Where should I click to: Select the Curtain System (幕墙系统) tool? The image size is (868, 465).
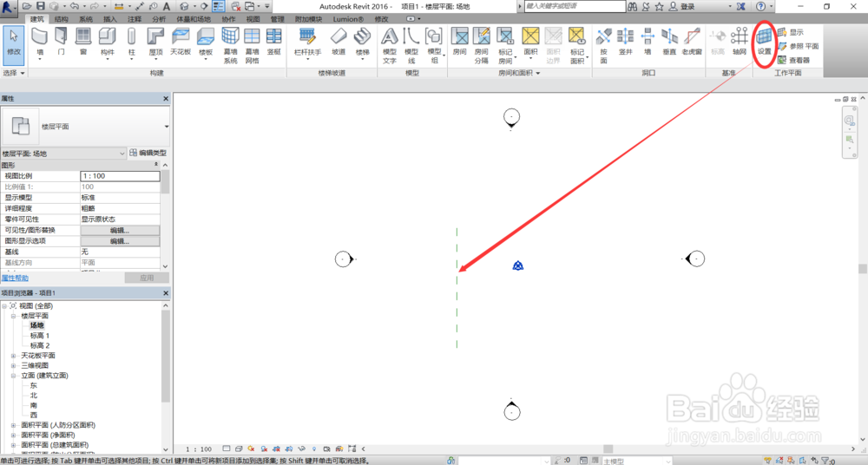point(230,45)
